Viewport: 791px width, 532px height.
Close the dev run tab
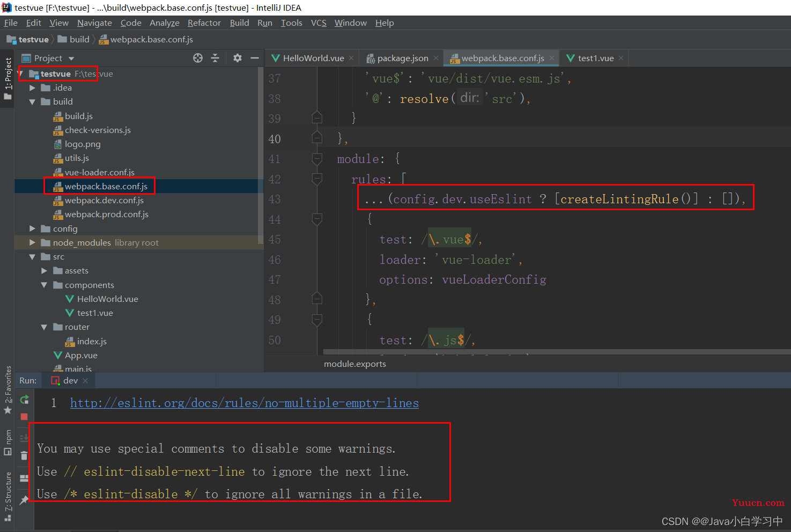point(85,381)
